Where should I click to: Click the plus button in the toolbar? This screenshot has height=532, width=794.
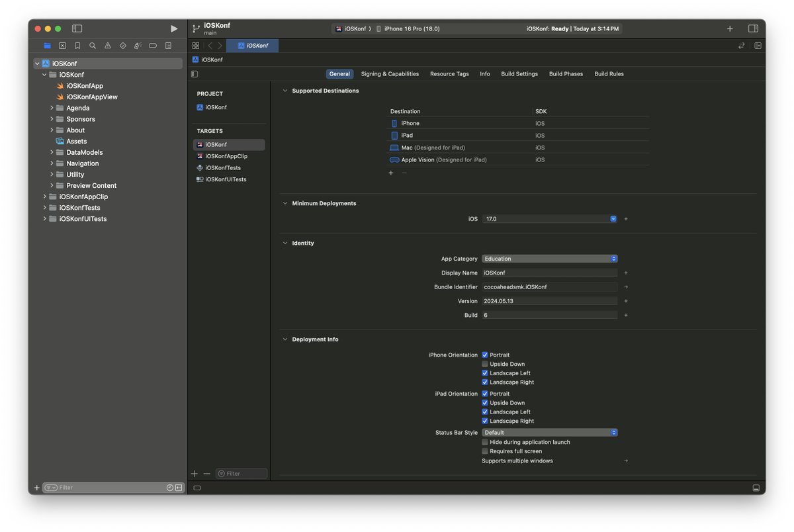click(730, 28)
